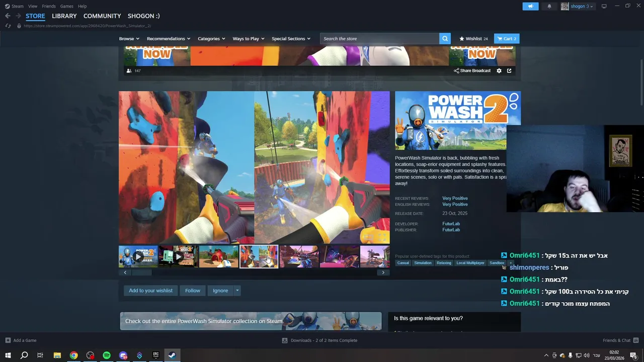Click the Simulation tag
This screenshot has width=644, height=362.
pos(423,263)
